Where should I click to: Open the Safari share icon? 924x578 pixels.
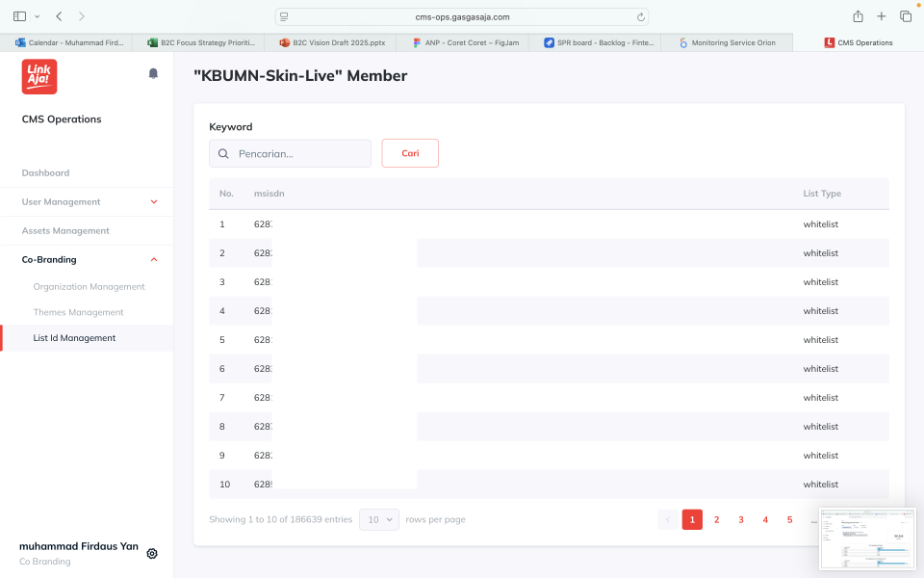click(858, 16)
